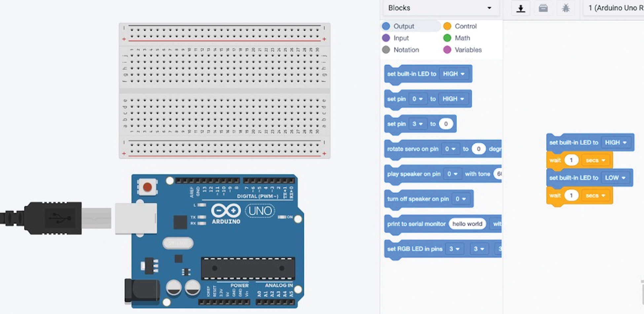644x314 pixels.
Task: Open the libraries icon in code toolbar
Action: (543, 8)
